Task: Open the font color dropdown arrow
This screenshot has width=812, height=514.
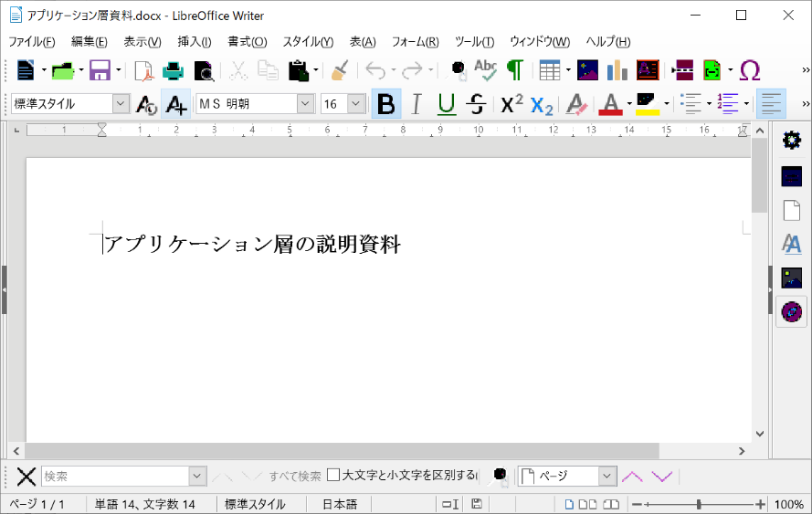Action: (629, 105)
